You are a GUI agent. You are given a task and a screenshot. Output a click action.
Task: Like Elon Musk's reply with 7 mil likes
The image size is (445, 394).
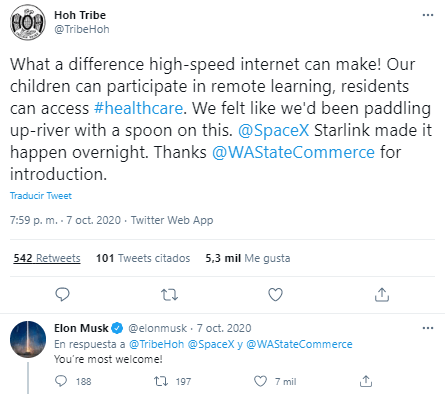[260, 381]
